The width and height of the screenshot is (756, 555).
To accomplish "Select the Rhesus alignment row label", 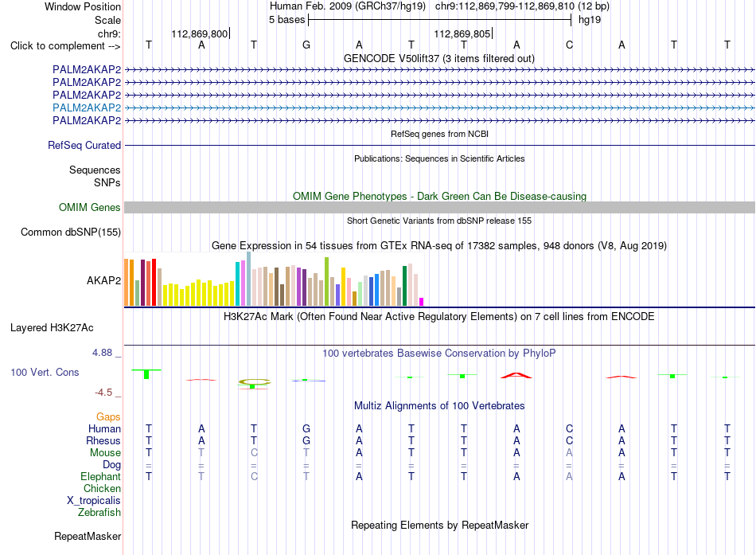I will 103,440.
